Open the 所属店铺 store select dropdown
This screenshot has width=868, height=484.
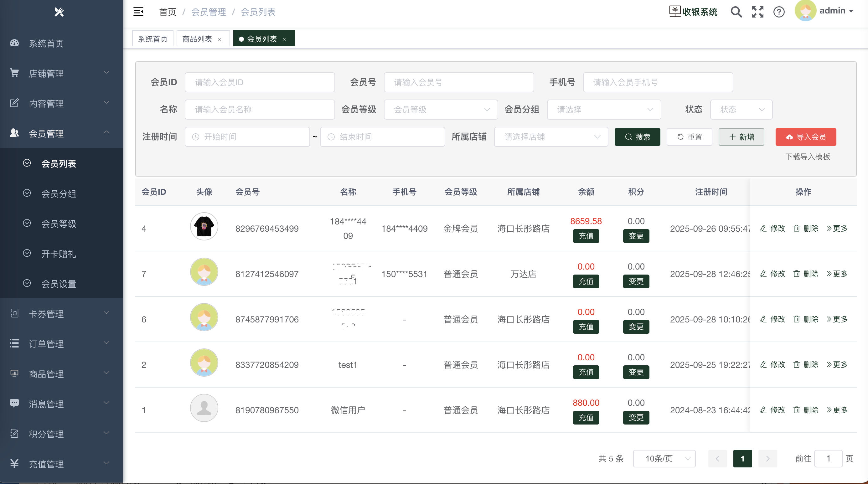tap(551, 137)
